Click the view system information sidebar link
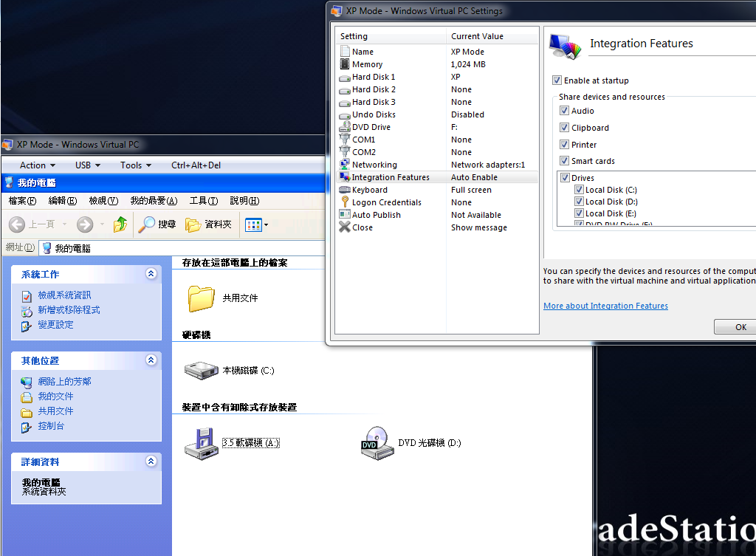Screen dimensions: 756x556 pyautogui.click(x=65, y=295)
